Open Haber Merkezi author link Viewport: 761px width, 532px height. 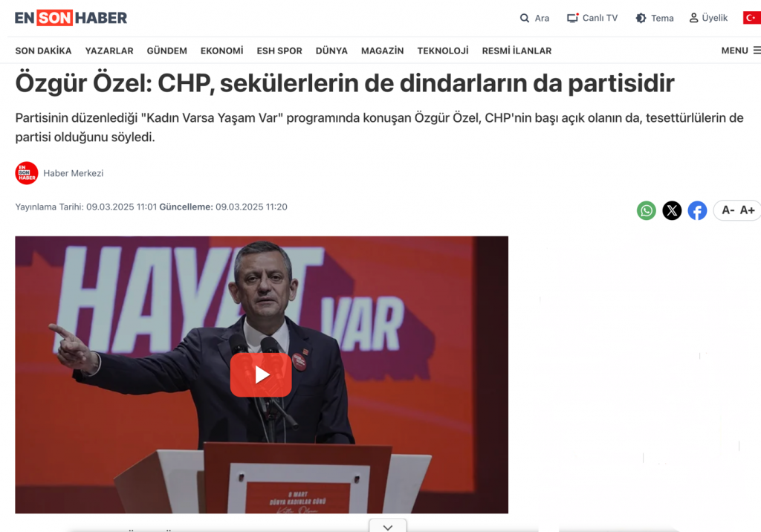point(74,173)
